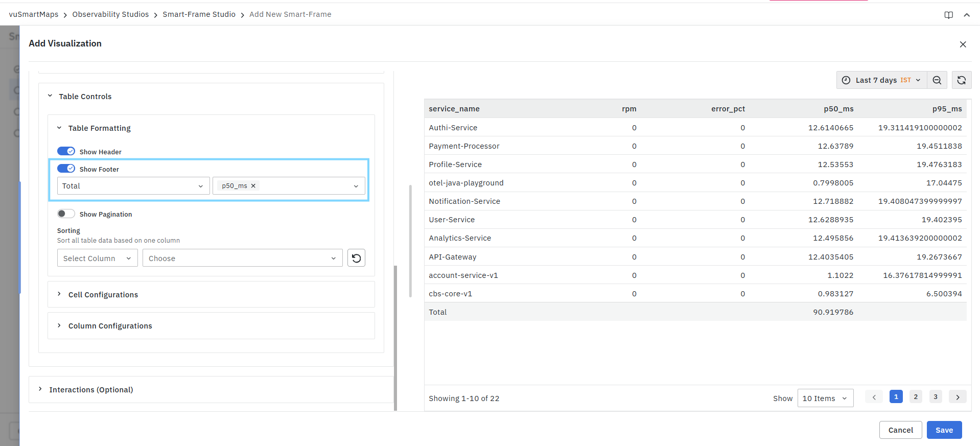Screen dimensions: 980x446
Task: Click the Profile-Service row name
Action: [455, 165]
